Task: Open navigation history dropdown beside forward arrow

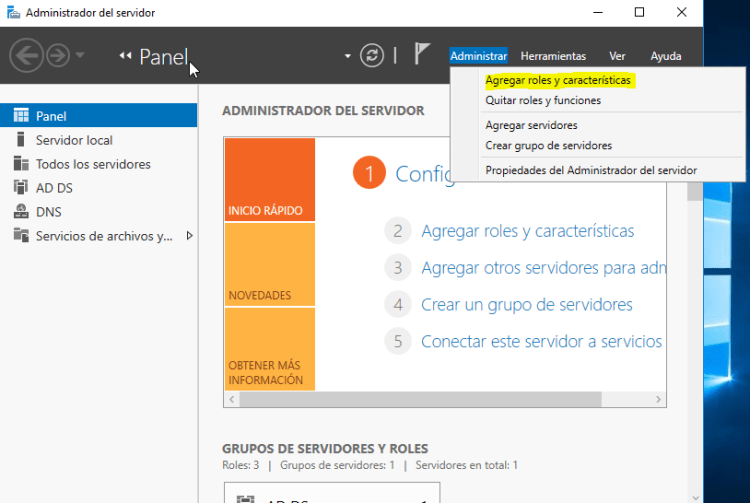Action: pyautogui.click(x=81, y=55)
